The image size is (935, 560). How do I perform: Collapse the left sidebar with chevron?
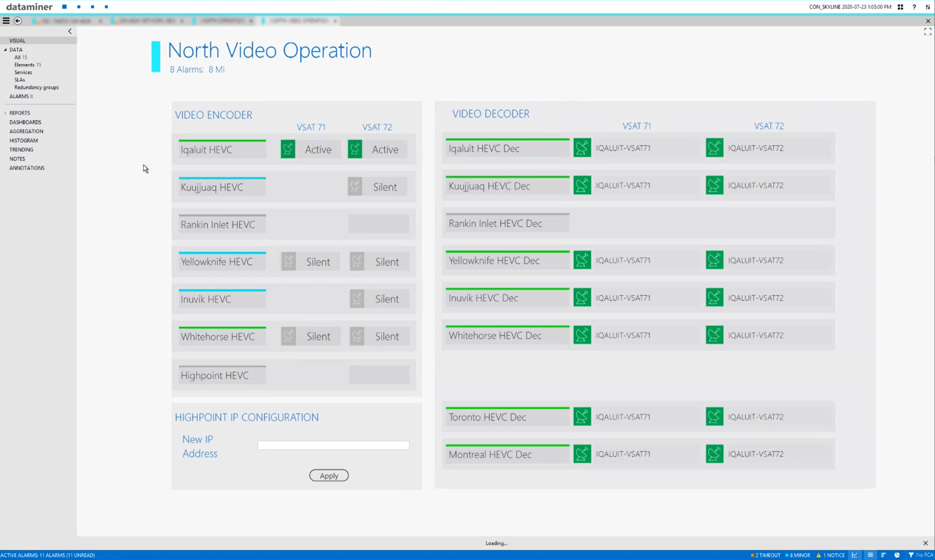[x=70, y=31]
